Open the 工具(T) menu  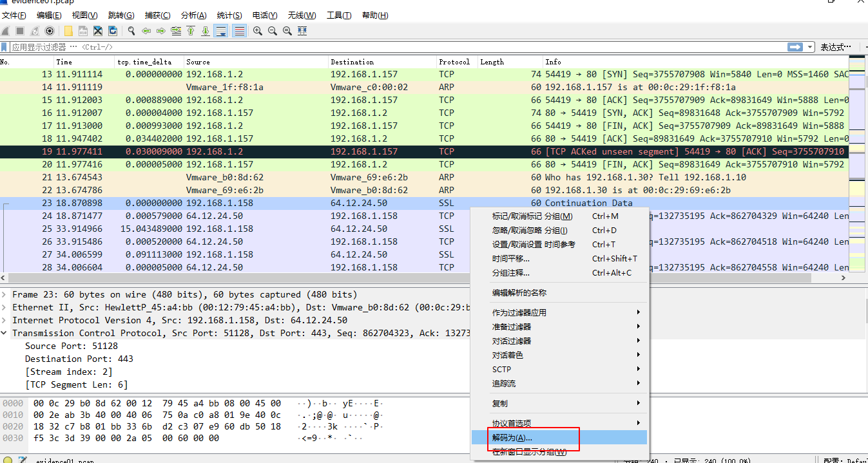pyautogui.click(x=339, y=15)
